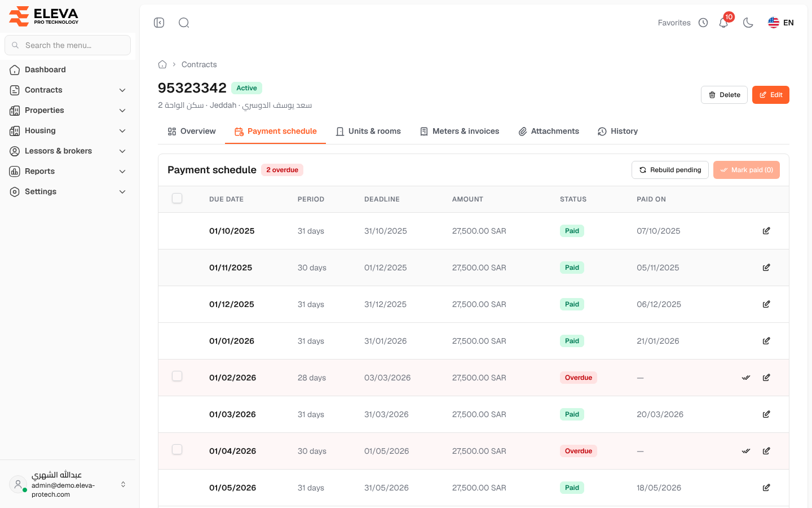This screenshot has height=508, width=812.
Task: Click the Delete contract button
Action: 724,95
